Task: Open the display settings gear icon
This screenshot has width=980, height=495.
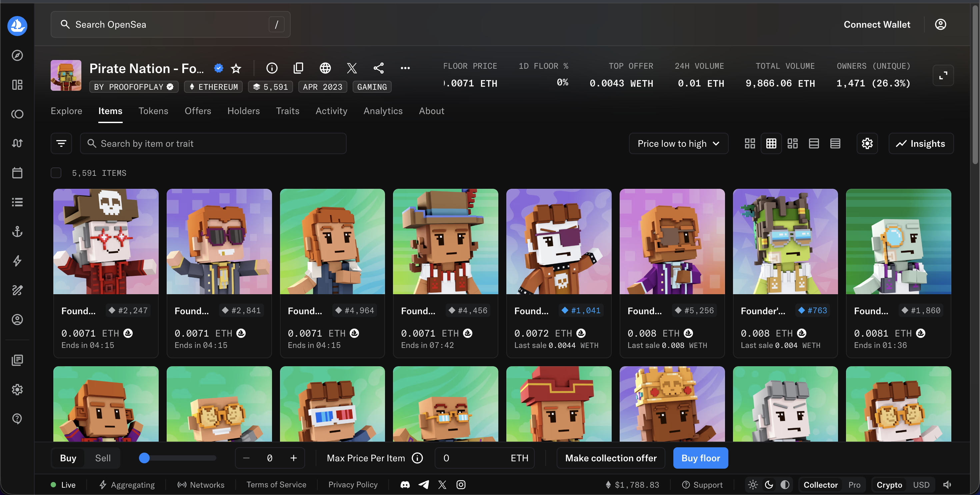Action: (867, 143)
